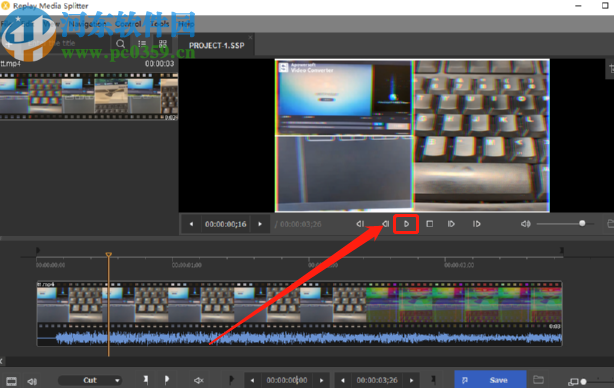Set selection start with the left flag icon
The image size is (614, 388).
click(231, 380)
